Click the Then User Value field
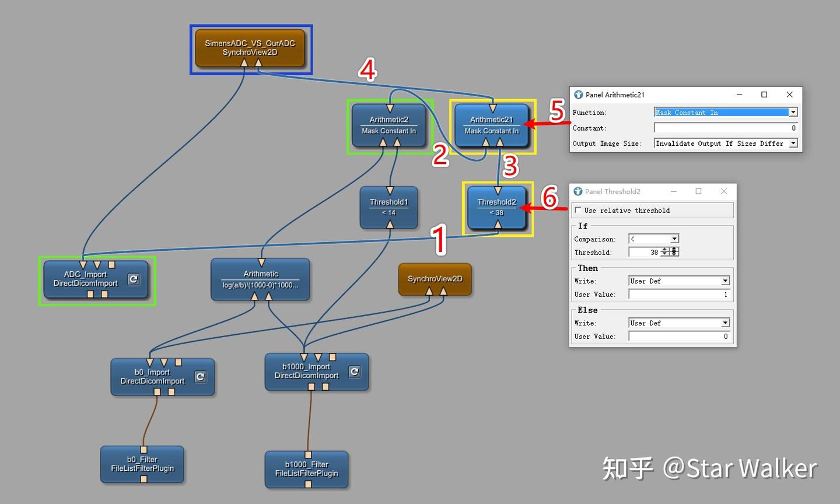The width and height of the screenshot is (840, 504). pyautogui.click(x=679, y=294)
